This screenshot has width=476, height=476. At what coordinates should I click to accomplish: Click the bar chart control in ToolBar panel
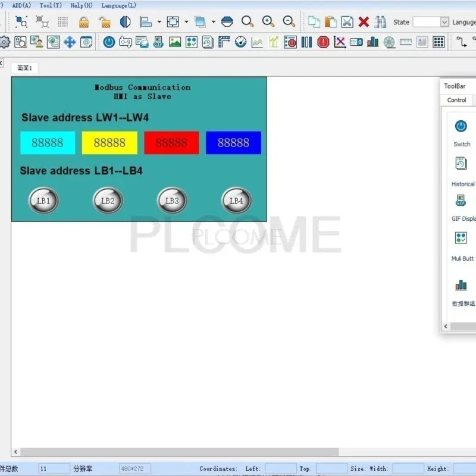click(462, 285)
